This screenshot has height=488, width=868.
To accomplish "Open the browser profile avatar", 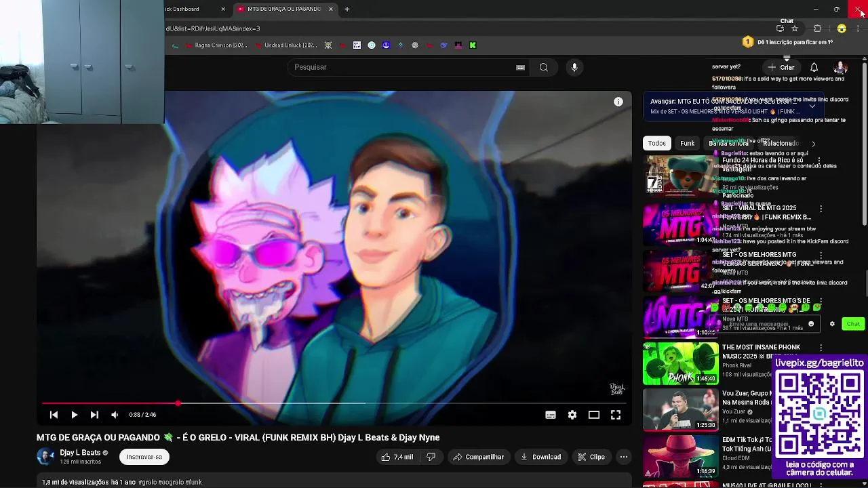I will (842, 28).
